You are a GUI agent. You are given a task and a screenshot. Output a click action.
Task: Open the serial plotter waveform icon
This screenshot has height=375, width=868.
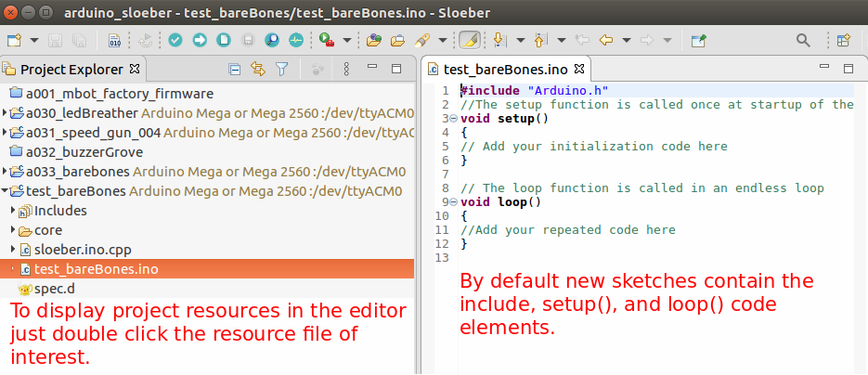tap(296, 41)
